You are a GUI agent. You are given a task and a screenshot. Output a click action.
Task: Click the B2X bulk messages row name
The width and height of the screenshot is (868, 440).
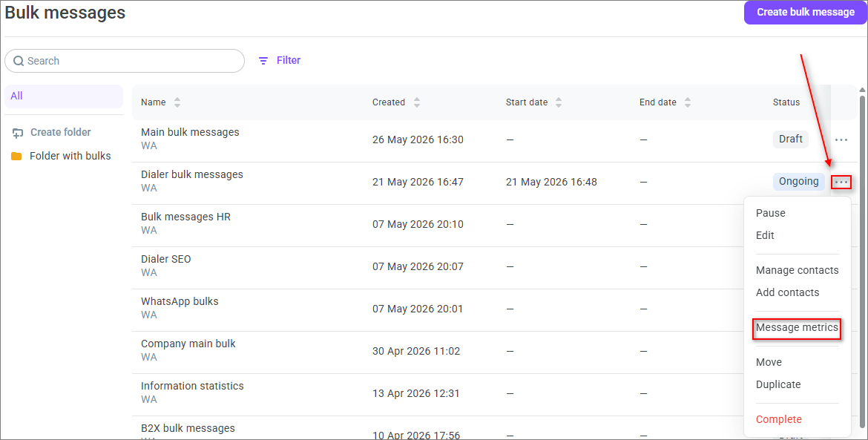tap(188, 428)
